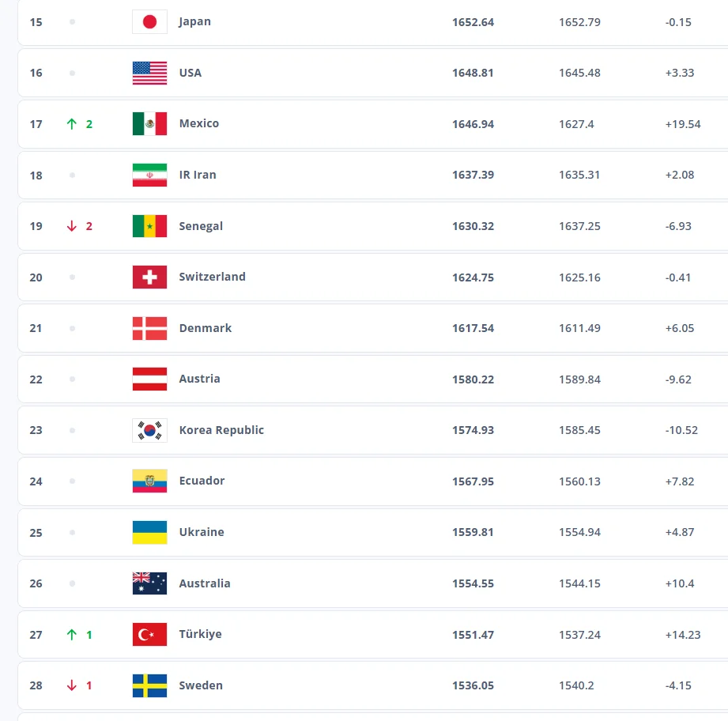Click Sweden's total points 1536.05
This screenshot has width=728, height=721.
pyautogui.click(x=473, y=685)
